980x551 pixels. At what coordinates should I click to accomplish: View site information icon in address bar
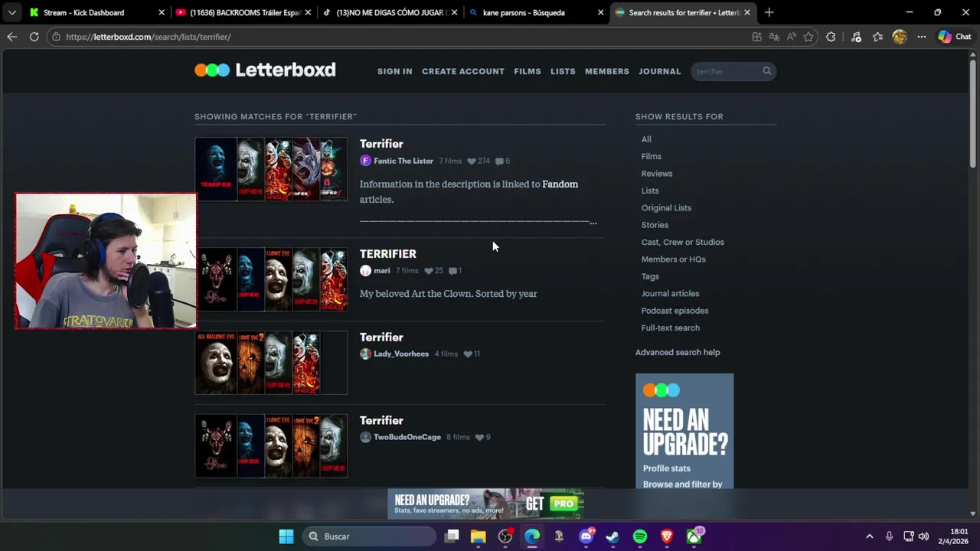[55, 37]
